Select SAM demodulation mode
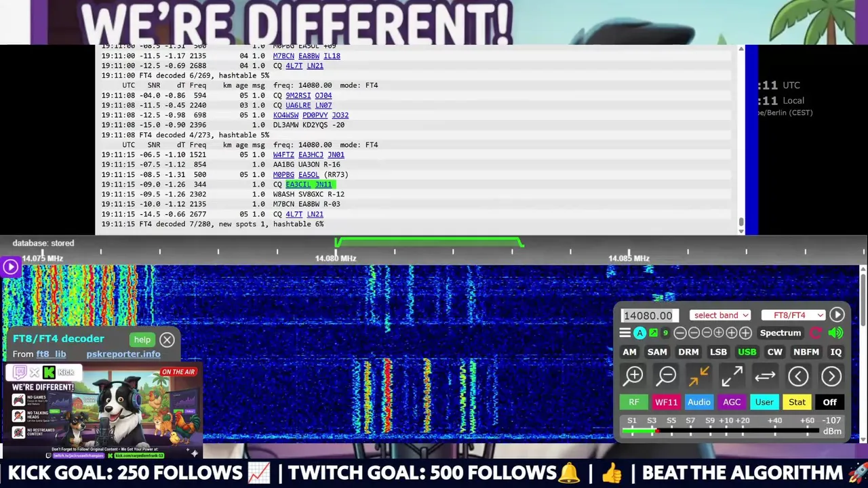 (x=657, y=352)
